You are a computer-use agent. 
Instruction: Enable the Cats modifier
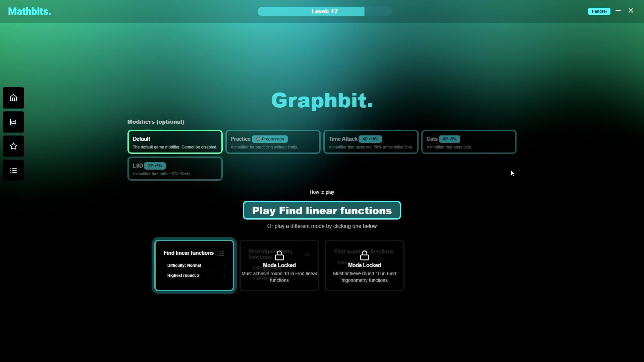[x=469, y=141]
